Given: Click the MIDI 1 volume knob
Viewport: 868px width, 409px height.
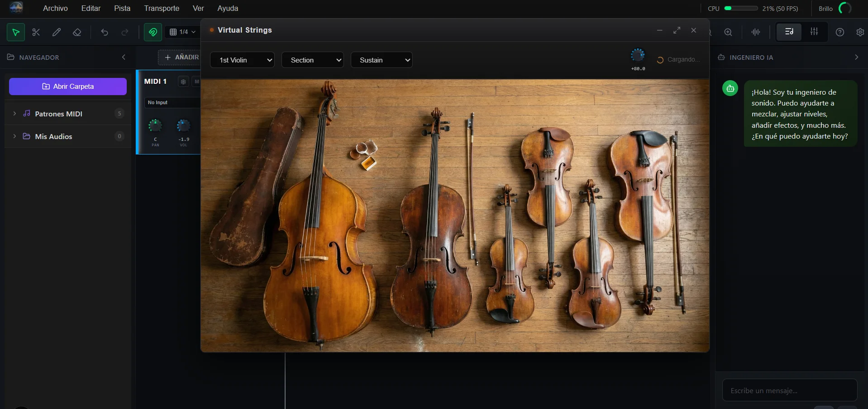Looking at the screenshot, I should click(183, 125).
